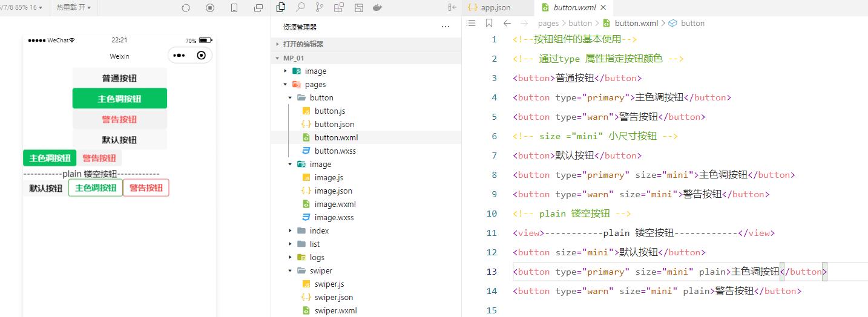This screenshot has width=868, height=317.
Task: Click the green 主色调按钮 in simulator
Action: coord(119,99)
